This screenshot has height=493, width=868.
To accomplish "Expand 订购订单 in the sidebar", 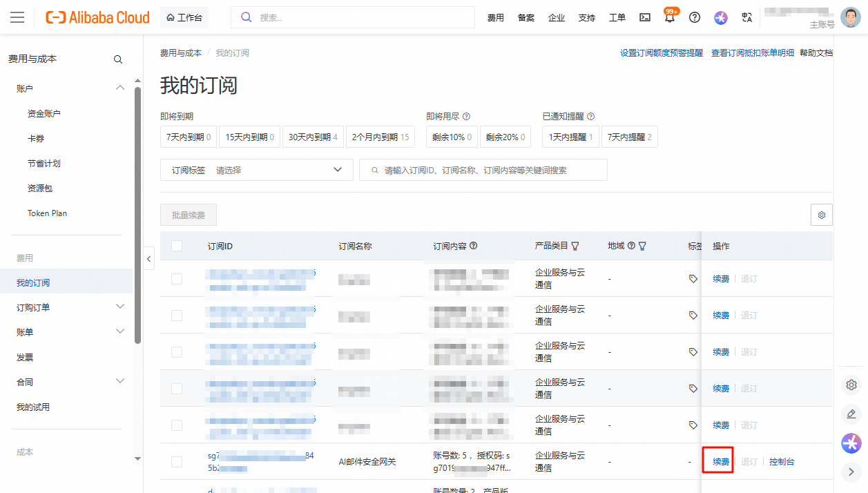I will 120,306.
